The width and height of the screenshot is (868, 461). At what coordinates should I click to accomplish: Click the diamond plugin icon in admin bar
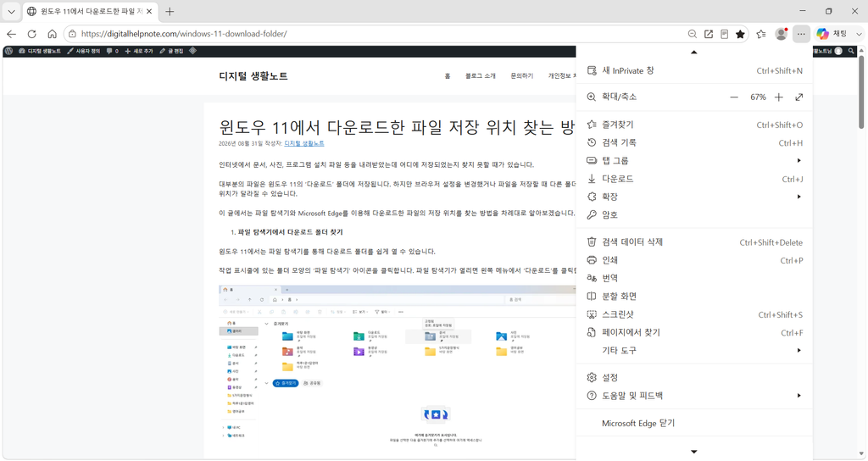pos(192,51)
